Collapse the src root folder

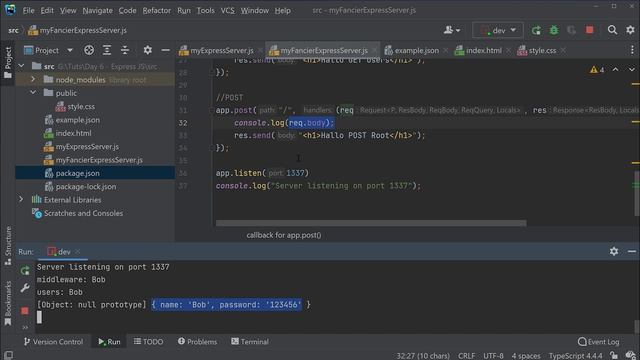click(22, 66)
